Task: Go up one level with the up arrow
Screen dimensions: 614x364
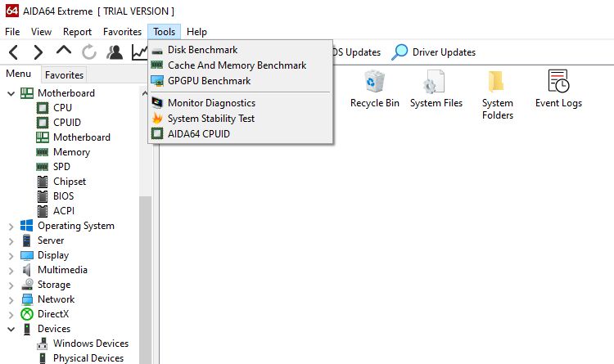Action: (64, 50)
